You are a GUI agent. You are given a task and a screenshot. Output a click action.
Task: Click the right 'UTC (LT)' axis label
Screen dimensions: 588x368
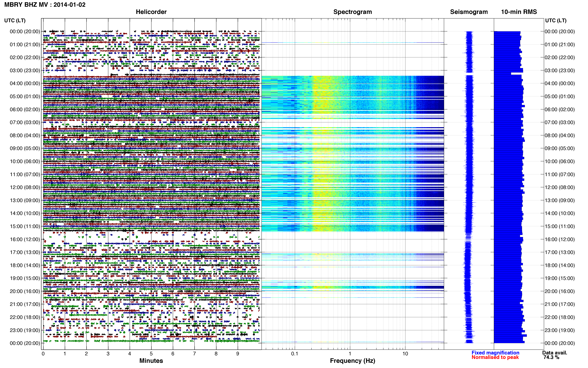tap(556, 20)
